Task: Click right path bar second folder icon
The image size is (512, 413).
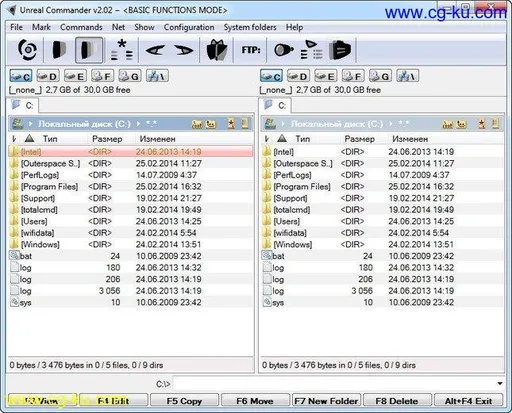Action: pyautogui.click(x=462, y=124)
